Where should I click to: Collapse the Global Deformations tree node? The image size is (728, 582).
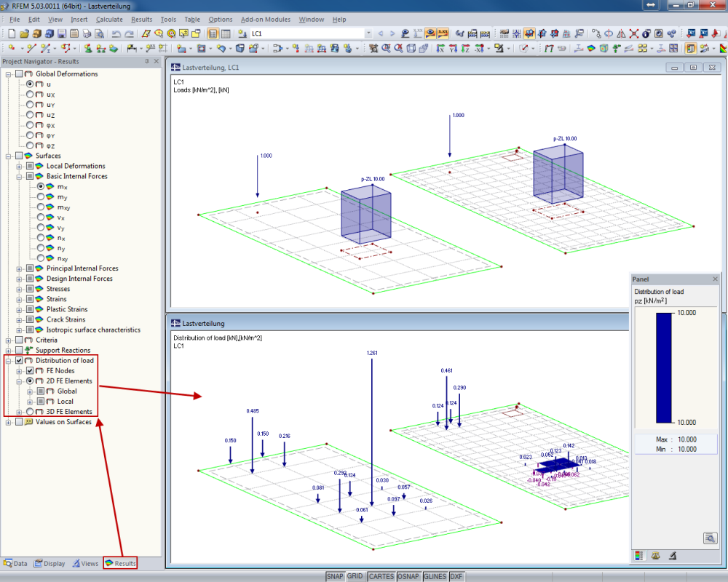[9, 74]
